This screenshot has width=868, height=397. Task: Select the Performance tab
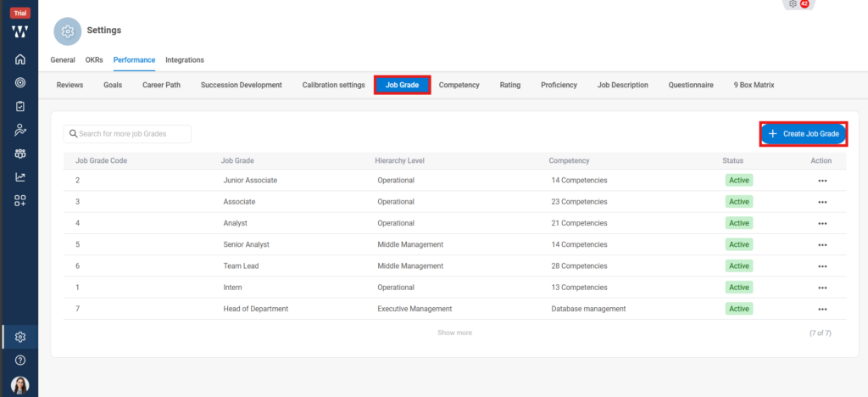(134, 59)
